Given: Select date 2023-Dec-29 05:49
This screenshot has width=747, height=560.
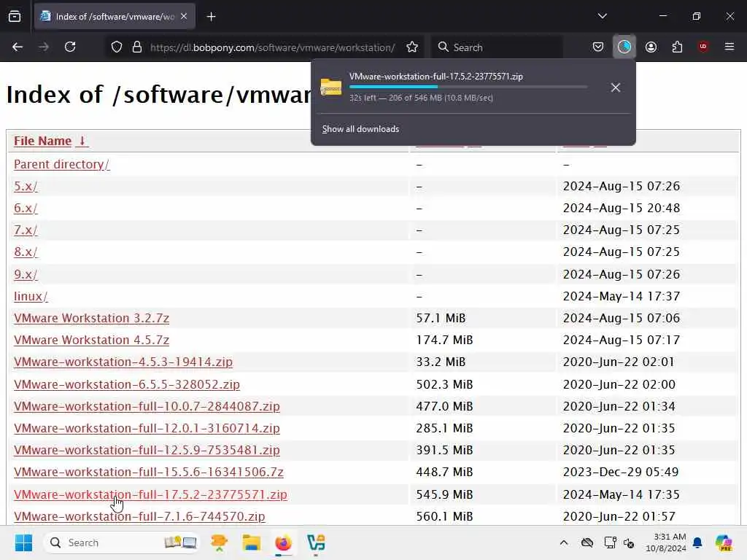Looking at the screenshot, I should [621, 472].
